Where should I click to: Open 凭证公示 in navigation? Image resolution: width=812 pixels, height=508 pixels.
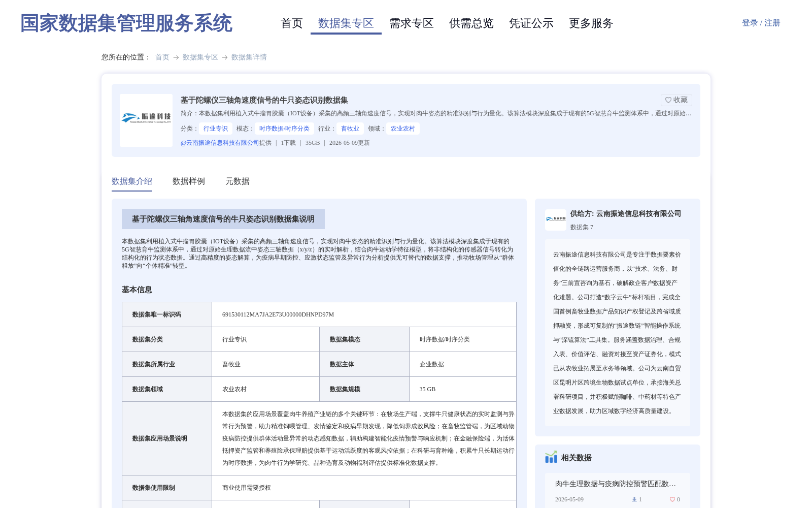(x=531, y=23)
